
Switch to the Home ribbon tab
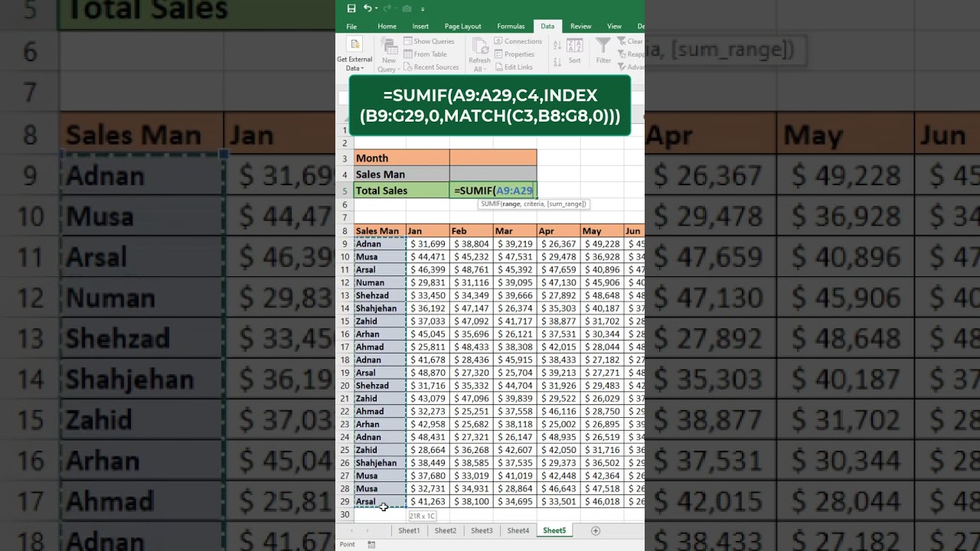[x=387, y=26]
